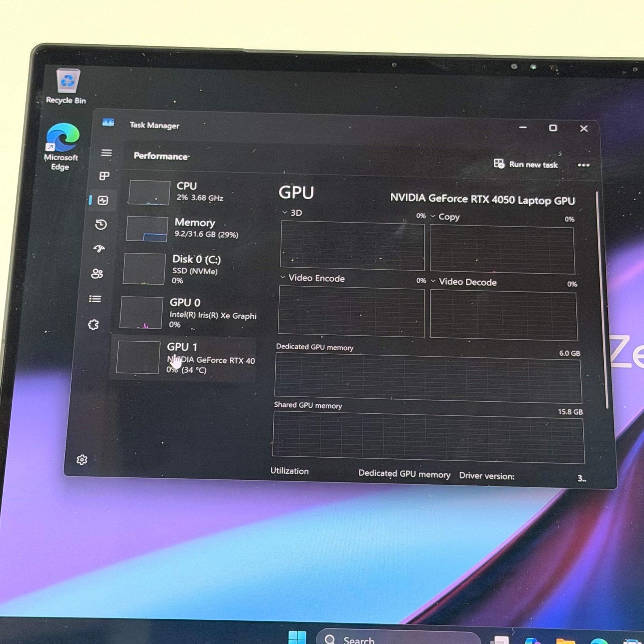The height and width of the screenshot is (644, 644).
Task: Click the Video Decode utilization graph
Action: (504, 315)
